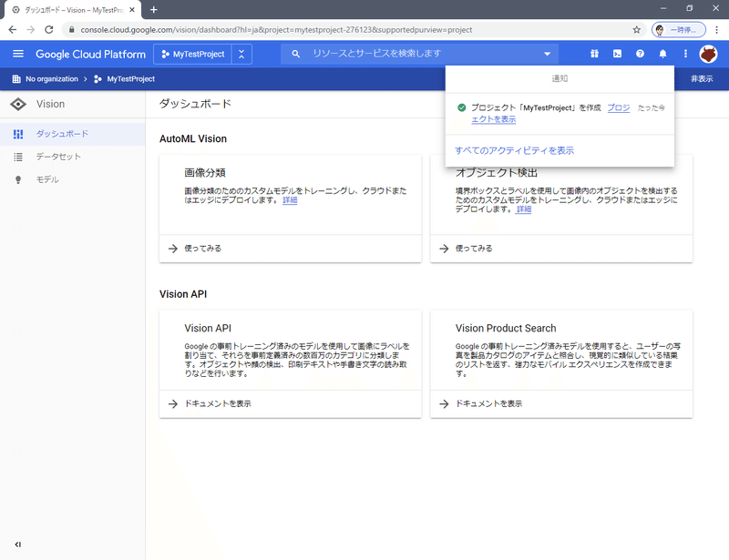Click the browser back arrow
The image size is (729, 560).
coord(13,30)
